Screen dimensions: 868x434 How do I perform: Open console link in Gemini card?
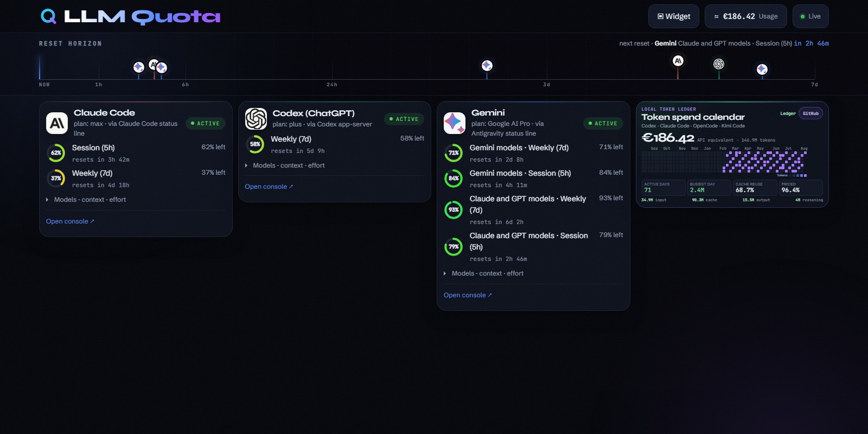click(468, 295)
